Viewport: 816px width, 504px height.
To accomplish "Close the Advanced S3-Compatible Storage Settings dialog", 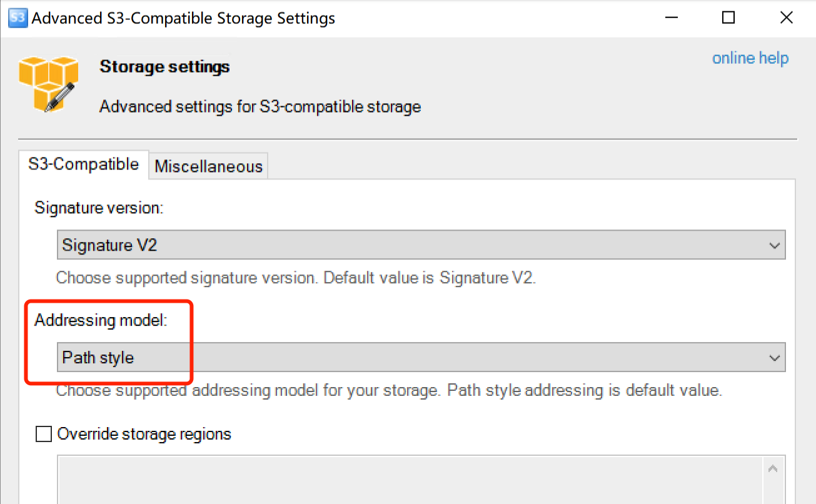I will coord(787,18).
